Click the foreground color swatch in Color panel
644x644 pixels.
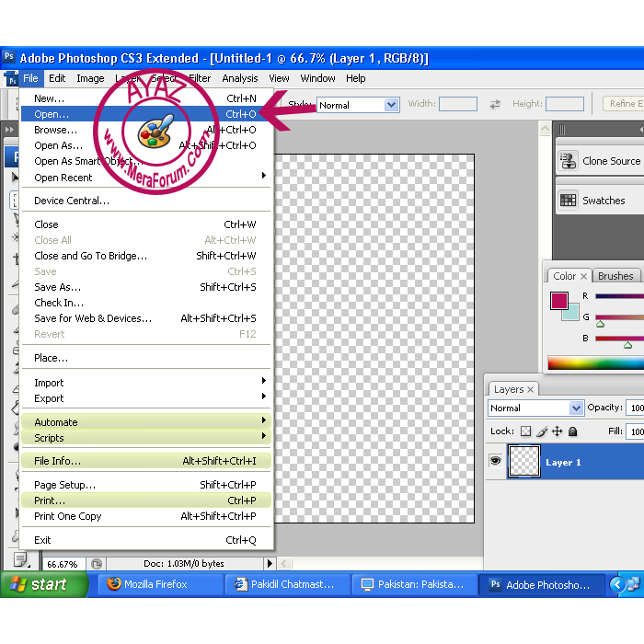[x=559, y=300]
